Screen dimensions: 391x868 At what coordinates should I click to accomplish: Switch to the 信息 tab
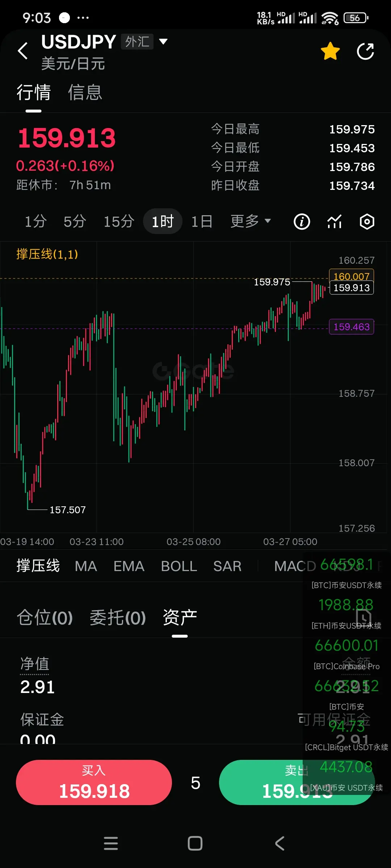85,92
